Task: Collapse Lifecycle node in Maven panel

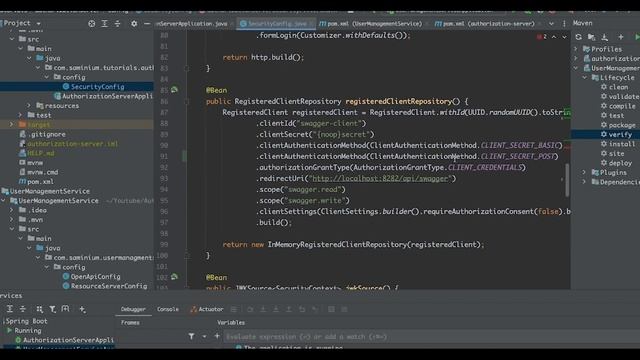Action: point(585,78)
